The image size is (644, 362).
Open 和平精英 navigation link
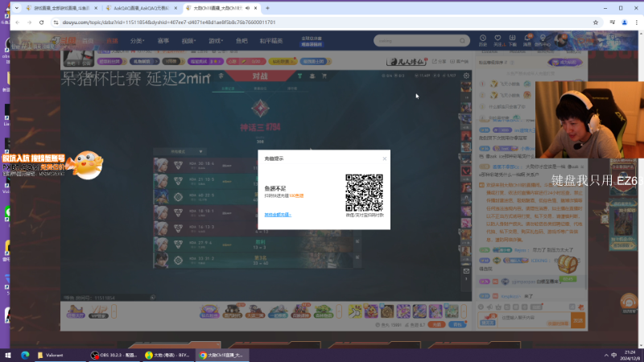tap(271, 41)
